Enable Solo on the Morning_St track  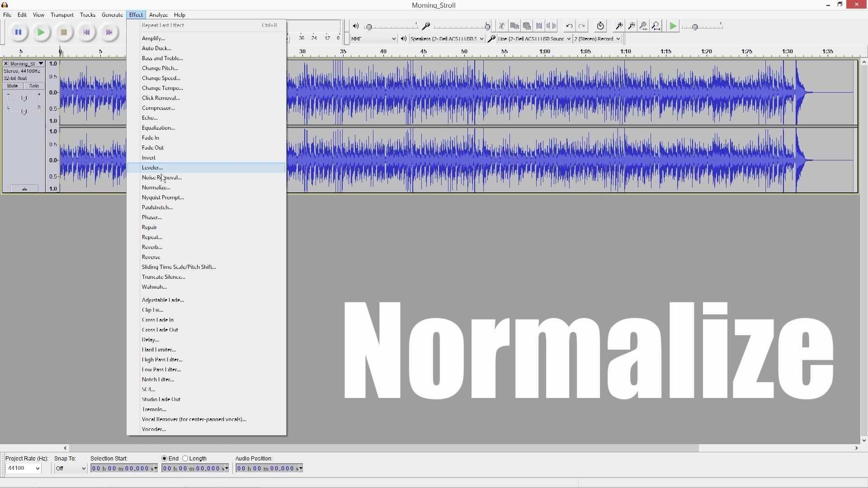pyautogui.click(x=34, y=86)
